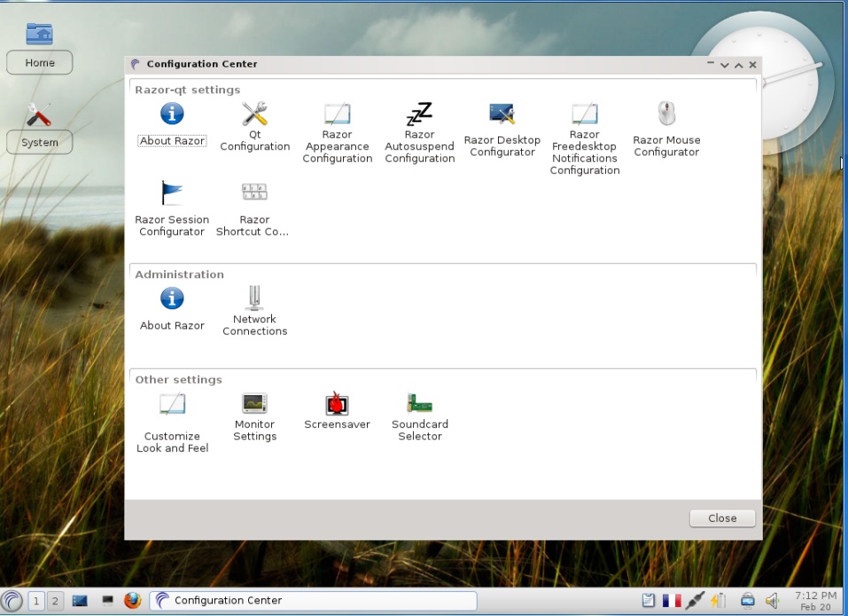Minimize the Configuration Center window
The height and width of the screenshot is (616, 848).
[711, 65]
